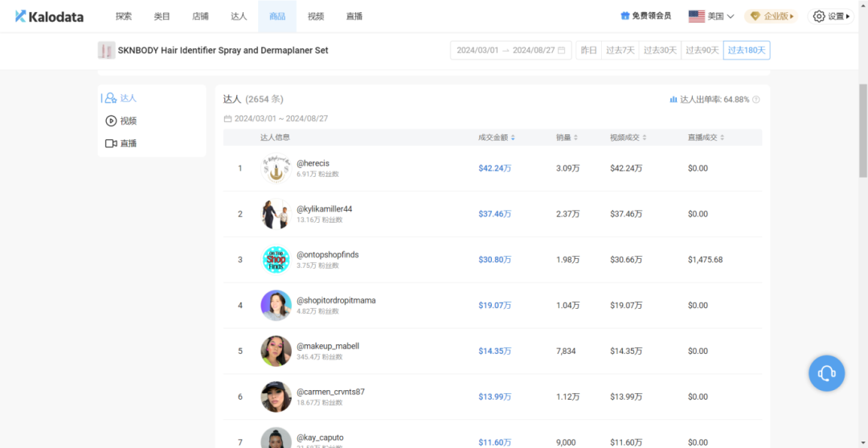Open the 类目 menu
Screen dimensions: 868x448
[x=162, y=16]
